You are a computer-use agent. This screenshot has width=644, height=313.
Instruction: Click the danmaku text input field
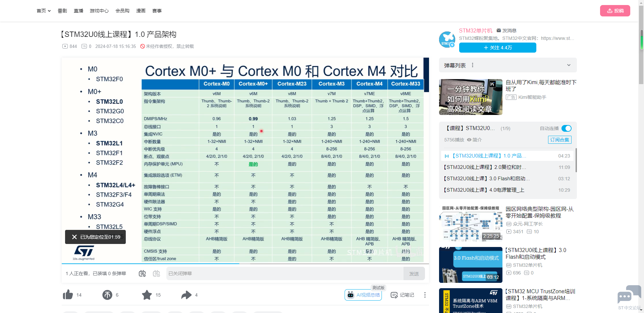[x=285, y=273]
